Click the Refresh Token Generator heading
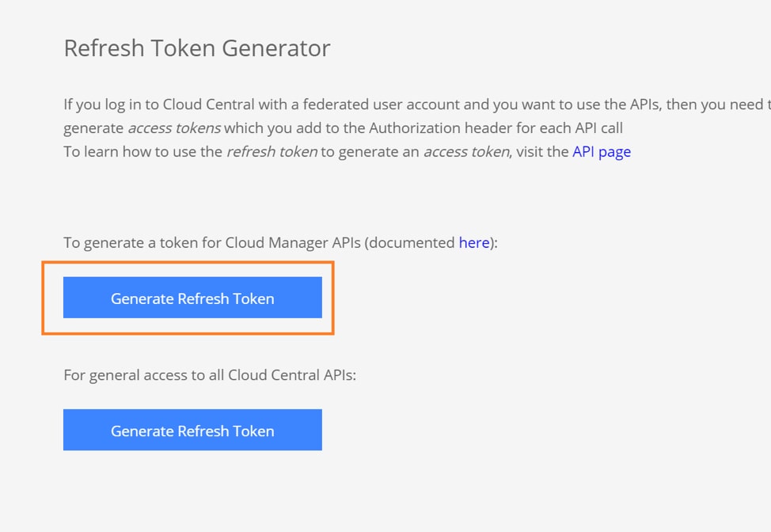 click(x=196, y=48)
